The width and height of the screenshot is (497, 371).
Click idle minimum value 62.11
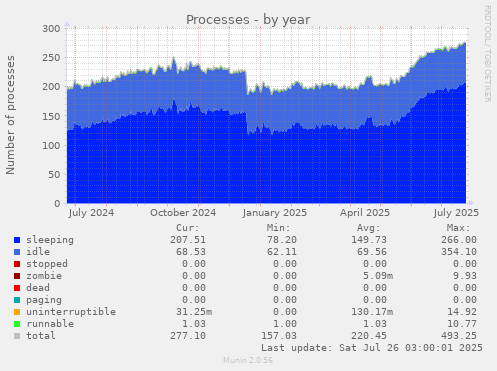point(282,252)
